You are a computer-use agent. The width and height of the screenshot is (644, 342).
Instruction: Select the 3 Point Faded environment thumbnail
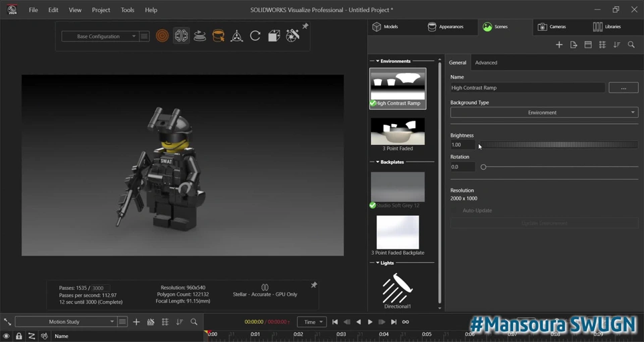tap(398, 132)
